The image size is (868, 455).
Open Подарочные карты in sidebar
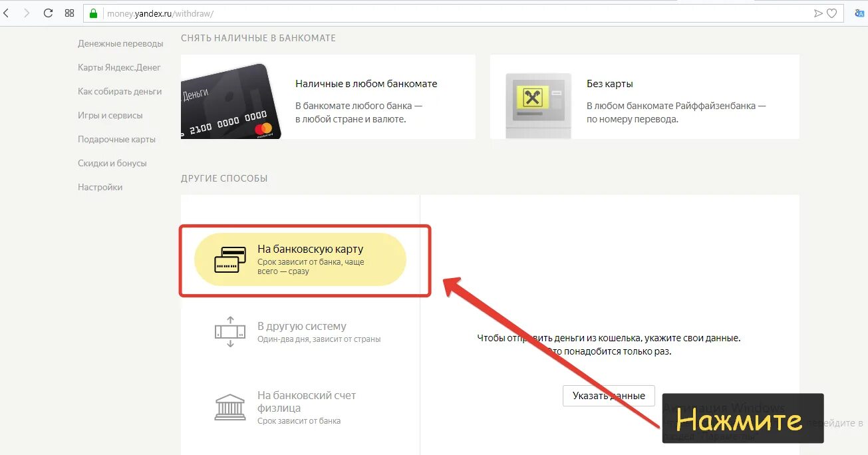pyautogui.click(x=116, y=140)
